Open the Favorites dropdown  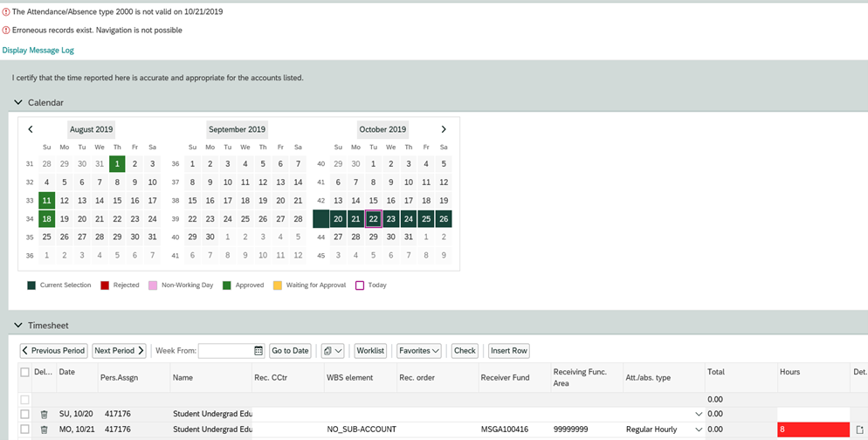coord(419,351)
